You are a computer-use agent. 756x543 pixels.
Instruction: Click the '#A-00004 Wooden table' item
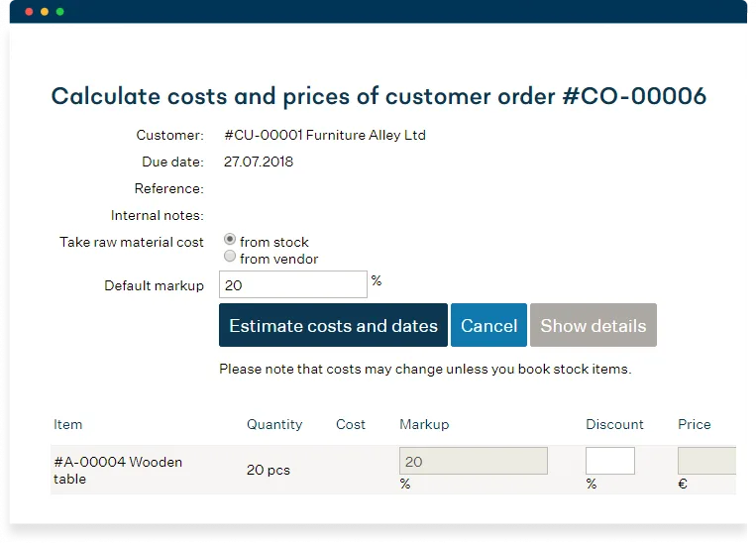(118, 471)
